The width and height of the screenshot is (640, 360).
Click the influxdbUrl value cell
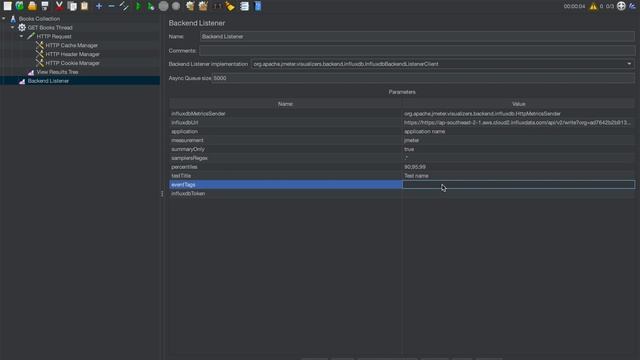click(x=519, y=122)
